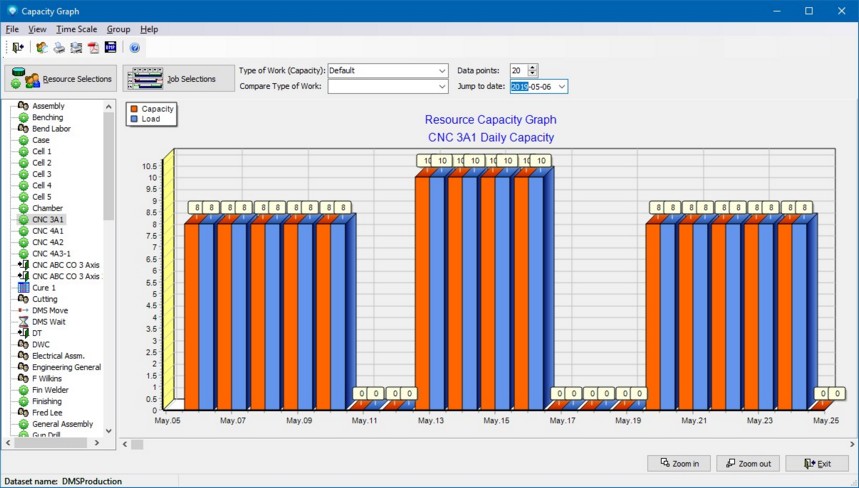
Task: Click the save as BMP icon
Action: [x=110, y=48]
